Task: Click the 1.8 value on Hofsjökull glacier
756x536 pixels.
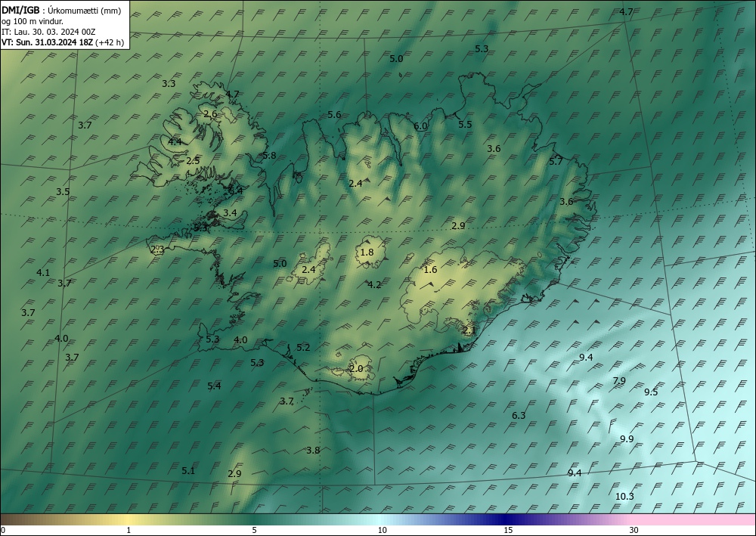Action: coord(367,252)
